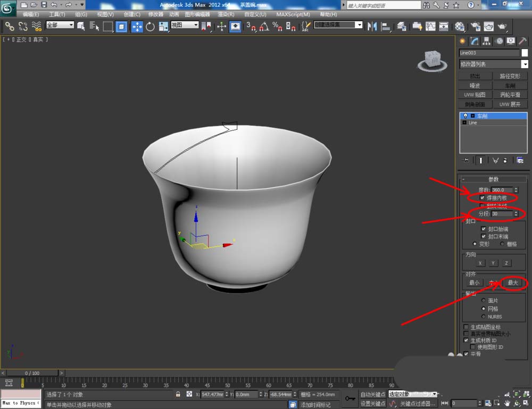Toggle the 车削 modifier lightbulb visibility
Image resolution: width=532 pixels, height=409 pixels.
(465, 115)
